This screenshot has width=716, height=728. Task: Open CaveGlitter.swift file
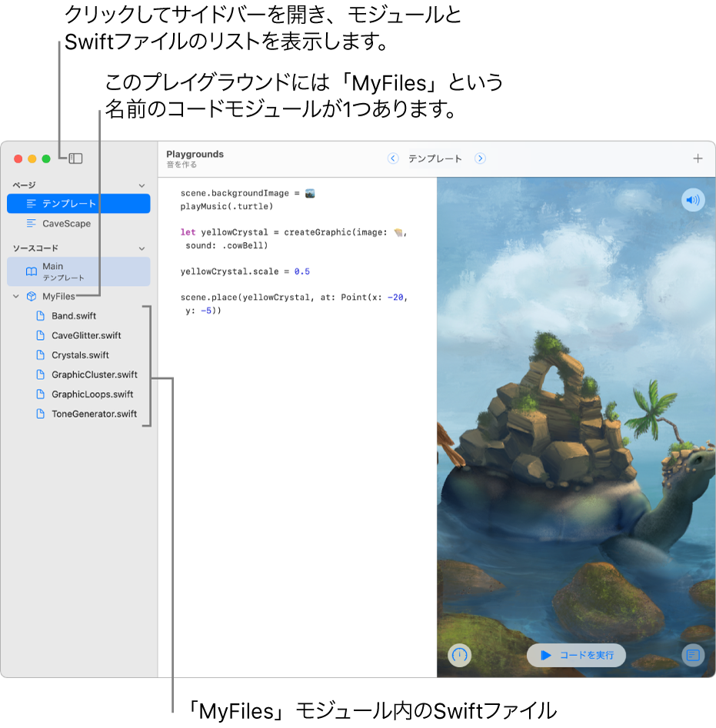(78, 335)
